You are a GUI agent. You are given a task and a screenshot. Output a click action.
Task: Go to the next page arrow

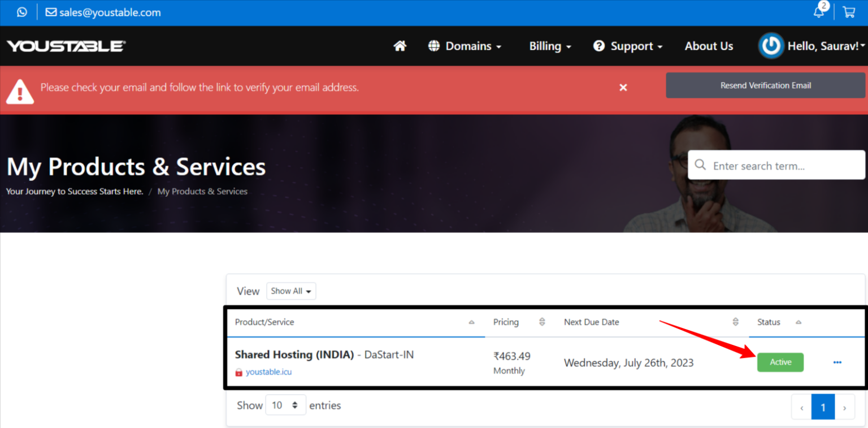[x=845, y=408]
